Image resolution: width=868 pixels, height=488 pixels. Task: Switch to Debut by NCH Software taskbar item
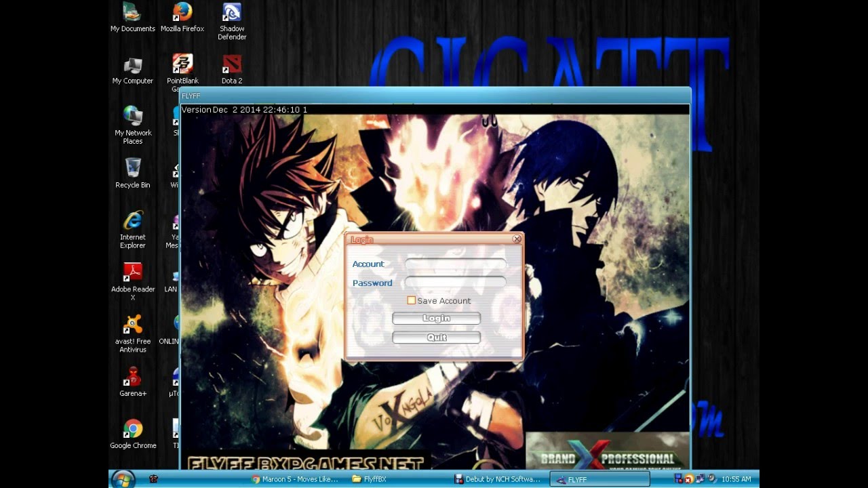[x=498, y=479]
